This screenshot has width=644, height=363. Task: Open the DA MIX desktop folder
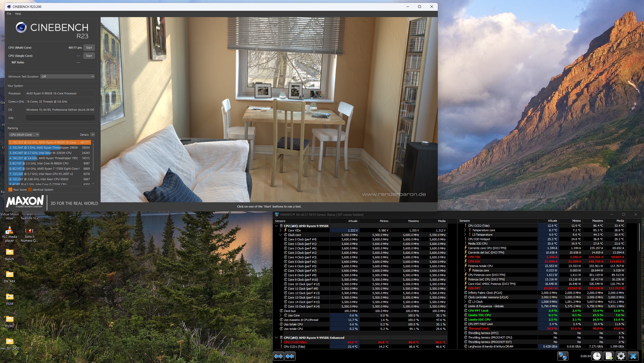9,277
